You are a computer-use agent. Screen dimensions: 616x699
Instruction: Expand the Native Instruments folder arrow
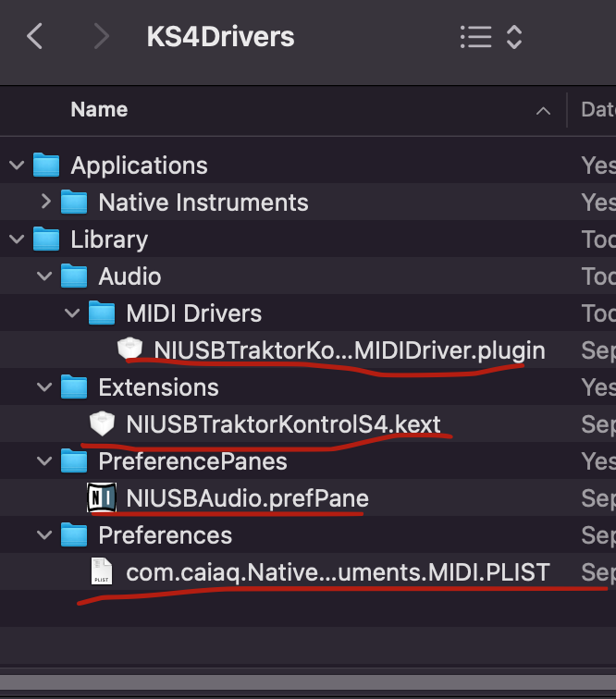tap(45, 202)
